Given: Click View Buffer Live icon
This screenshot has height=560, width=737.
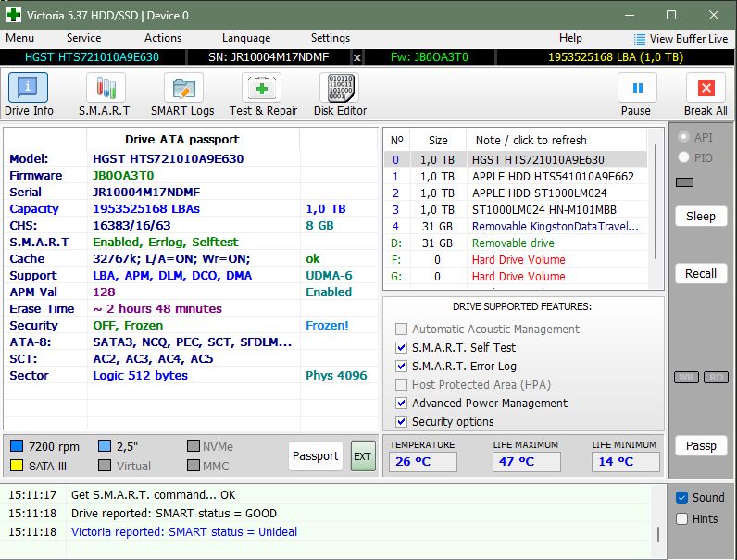Looking at the screenshot, I should pos(639,39).
